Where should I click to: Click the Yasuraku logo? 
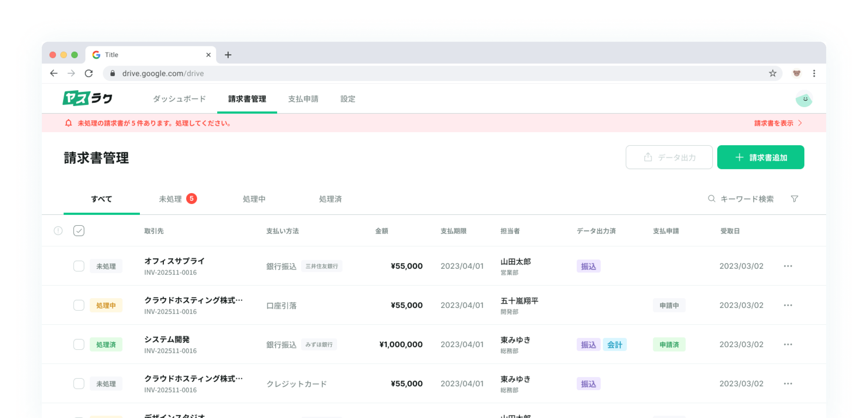coord(87,98)
